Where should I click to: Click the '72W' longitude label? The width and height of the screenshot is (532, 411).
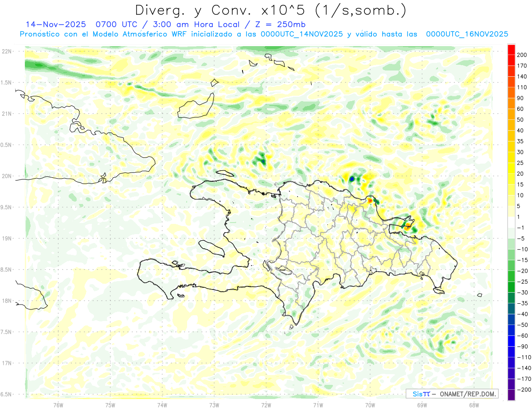(266, 405)
